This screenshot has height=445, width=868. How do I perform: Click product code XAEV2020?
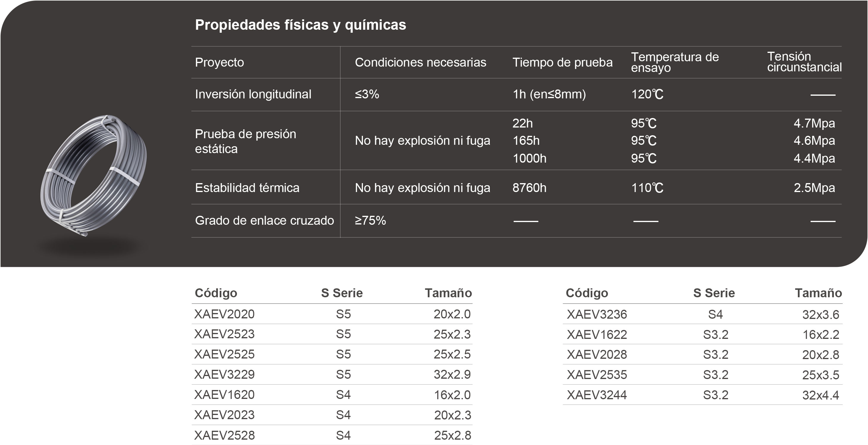coord(224,314)
